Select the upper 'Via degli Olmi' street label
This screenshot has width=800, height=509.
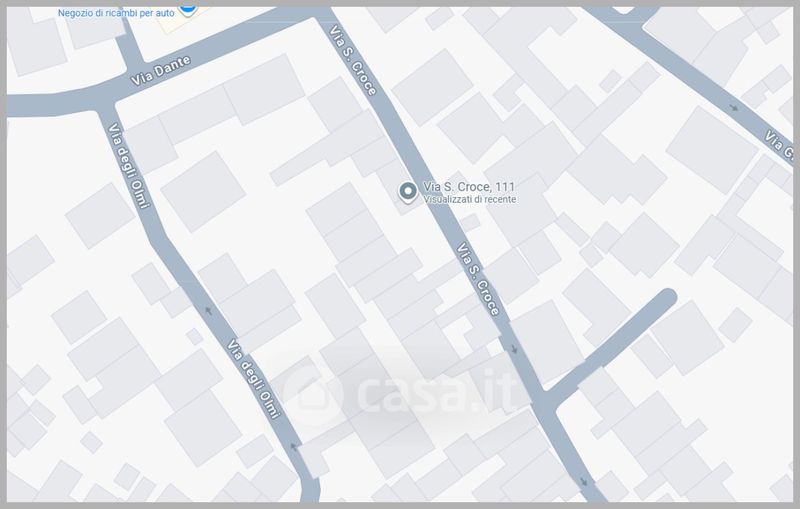[x=127, y=166]
